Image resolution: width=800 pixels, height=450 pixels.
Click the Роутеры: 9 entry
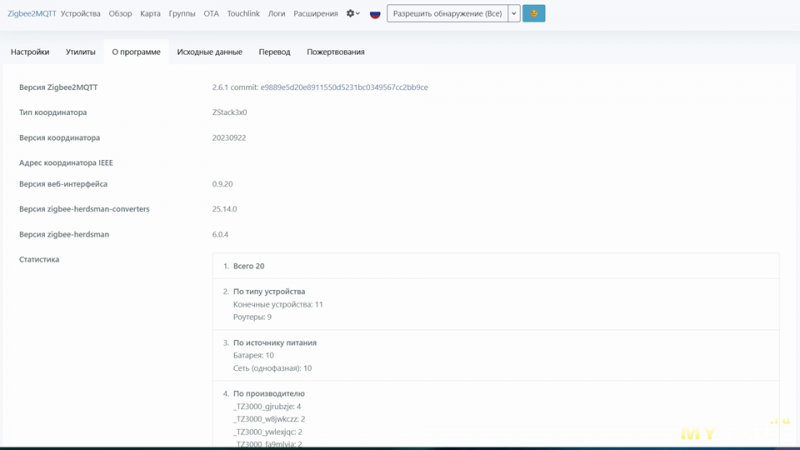click(x=253, y=317)
